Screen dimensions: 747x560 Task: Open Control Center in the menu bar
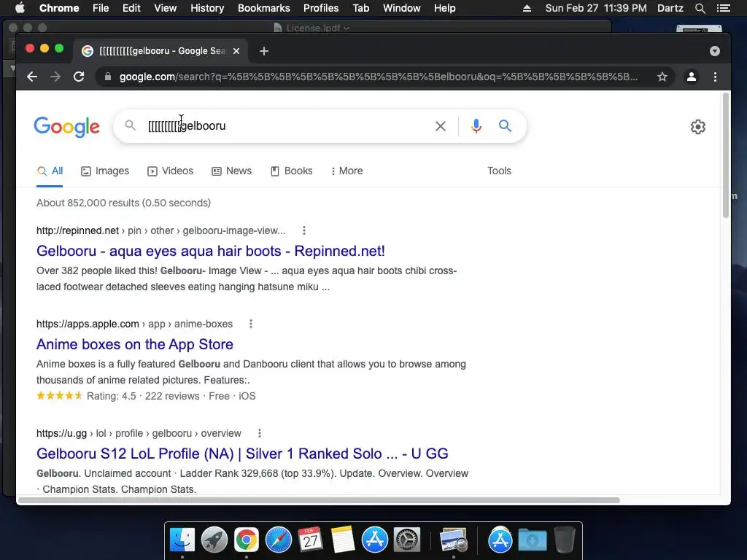coord(723,8)
